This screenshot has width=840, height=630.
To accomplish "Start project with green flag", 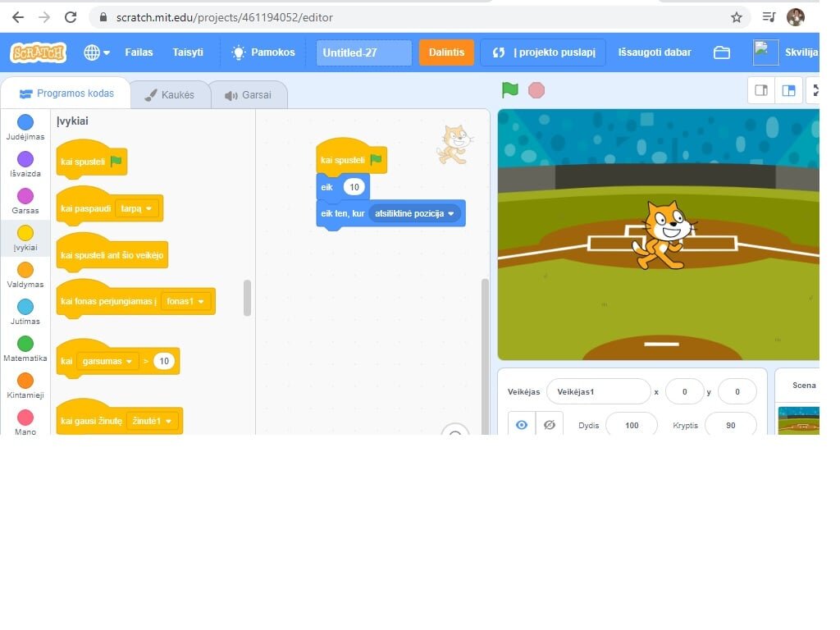I will point(509,90).
